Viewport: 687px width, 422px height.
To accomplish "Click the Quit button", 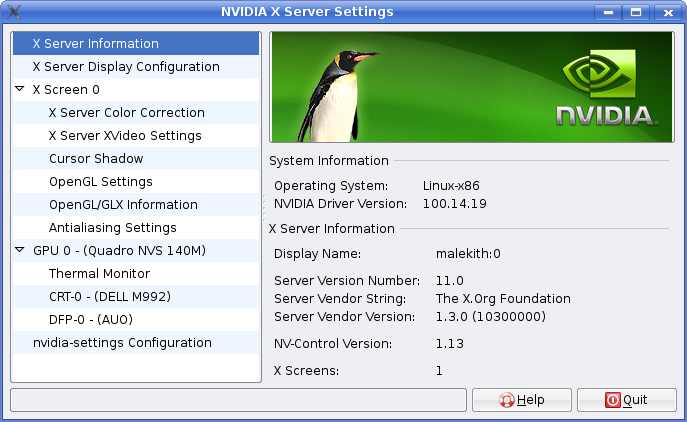I will (x=626, y=400).
